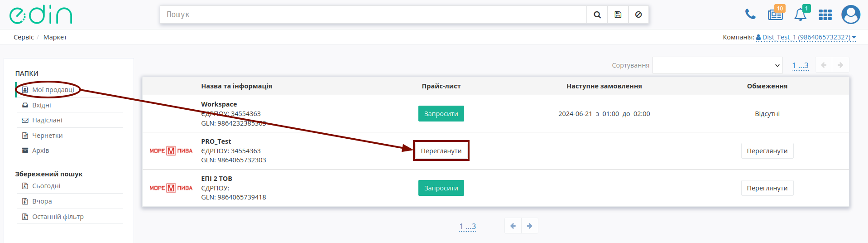Go to next page with bottom arrow
The width and height of the screenshot is (868, 243).
[530, 226]
